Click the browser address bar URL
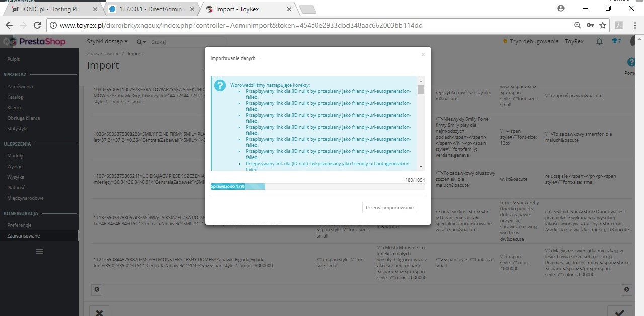Image resolution: width=644 pixels, height=316 pixels. 241,25
